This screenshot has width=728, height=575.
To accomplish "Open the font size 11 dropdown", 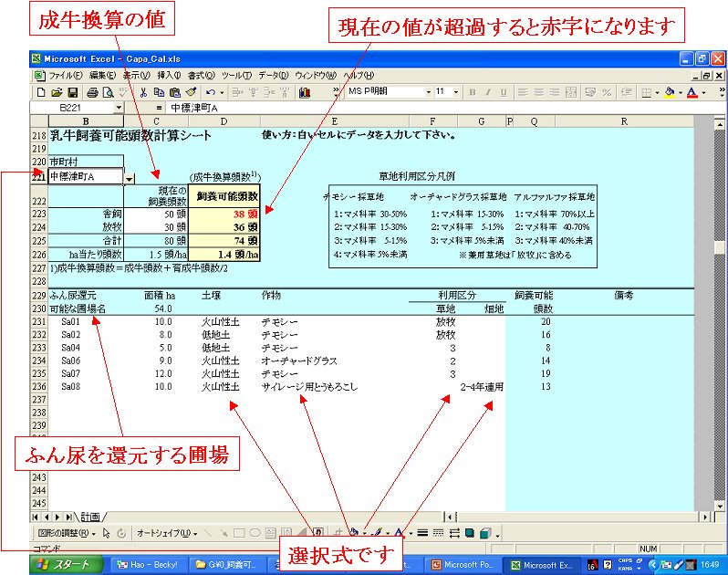I will 456,92.
